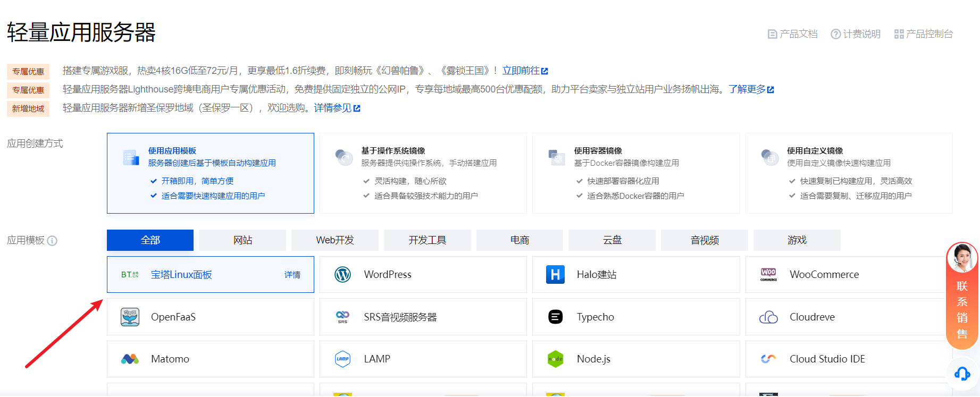This screenshot has width=980, height=397.
Task: Click the 新增地域 tag
Action: [x=28, y=109]
